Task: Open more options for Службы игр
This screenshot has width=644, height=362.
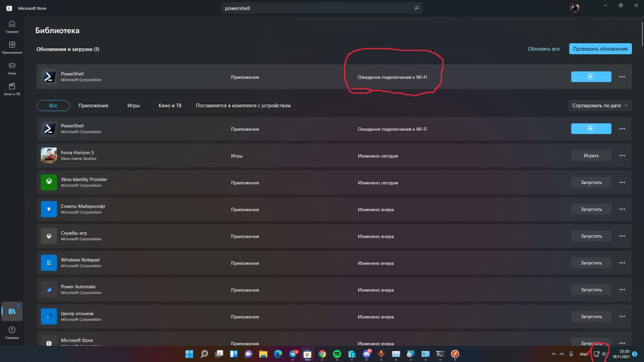Action: pyautogui.click(x=622, y=236)
